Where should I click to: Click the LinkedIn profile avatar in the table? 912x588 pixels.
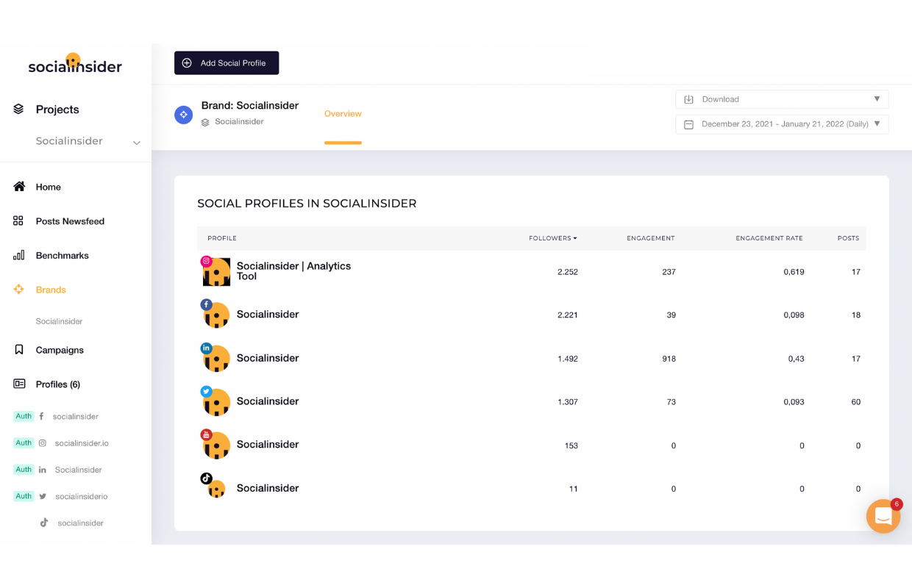(216, 358)
